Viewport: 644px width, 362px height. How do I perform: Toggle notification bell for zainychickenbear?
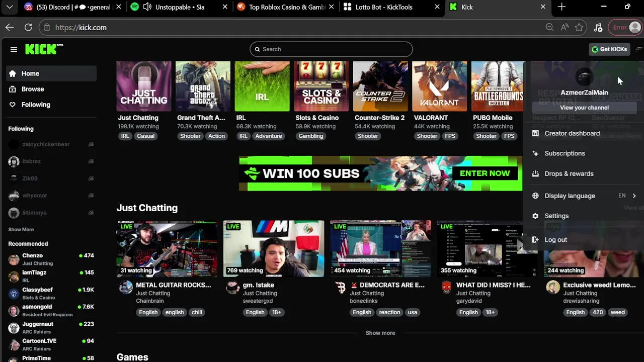(91, 144)
